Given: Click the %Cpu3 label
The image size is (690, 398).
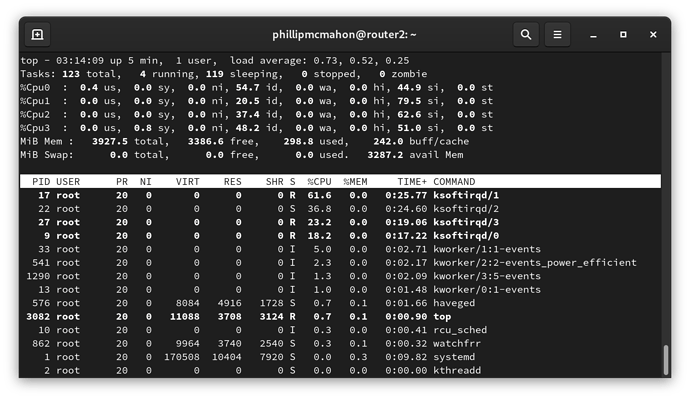Looking at the screenshot, I should click(35, 128).
